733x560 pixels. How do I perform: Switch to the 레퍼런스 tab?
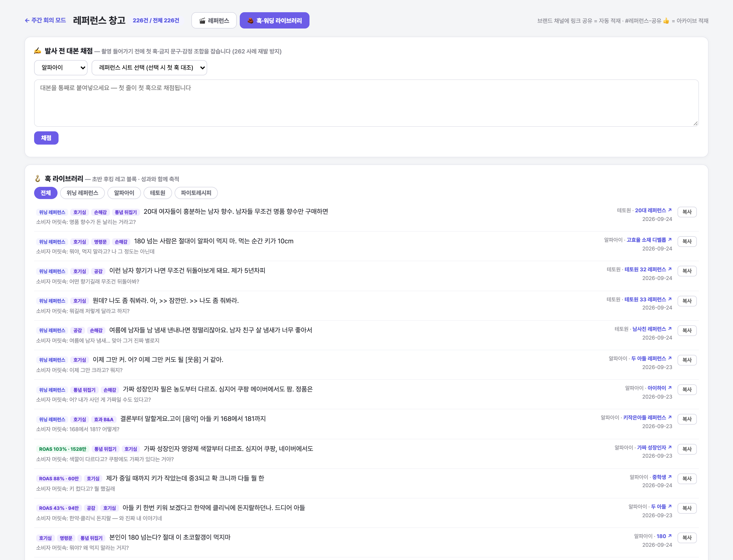[x=214, y=21]
